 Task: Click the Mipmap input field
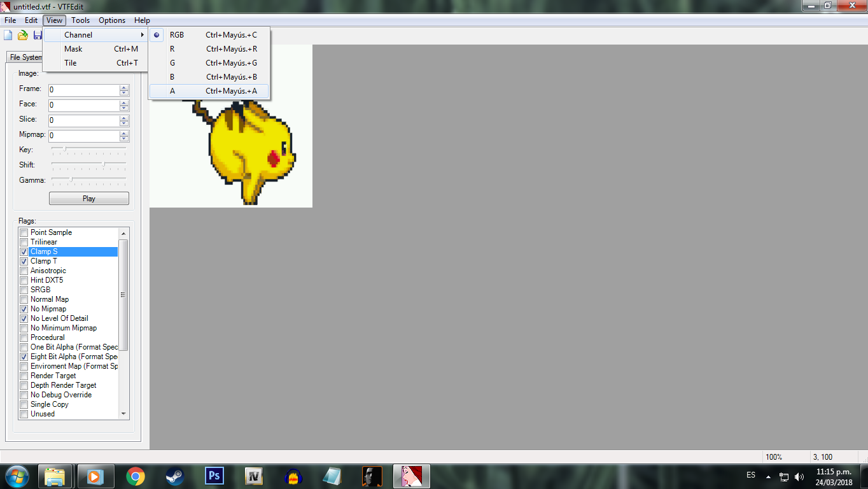pos(84,136)
